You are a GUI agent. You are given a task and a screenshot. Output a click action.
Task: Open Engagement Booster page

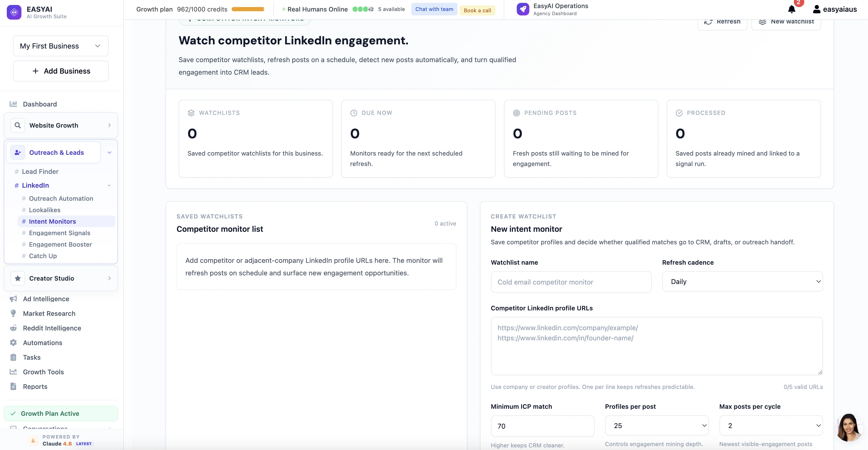(60, 244)
